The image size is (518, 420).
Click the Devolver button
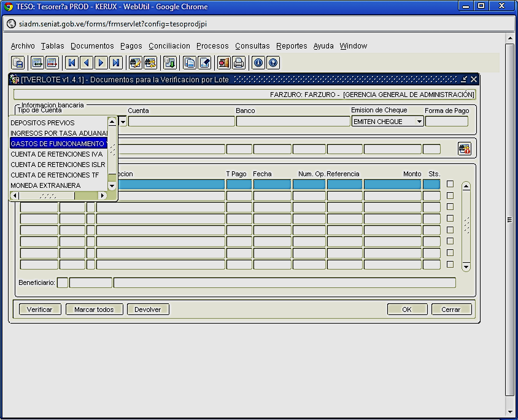point(148,309)
